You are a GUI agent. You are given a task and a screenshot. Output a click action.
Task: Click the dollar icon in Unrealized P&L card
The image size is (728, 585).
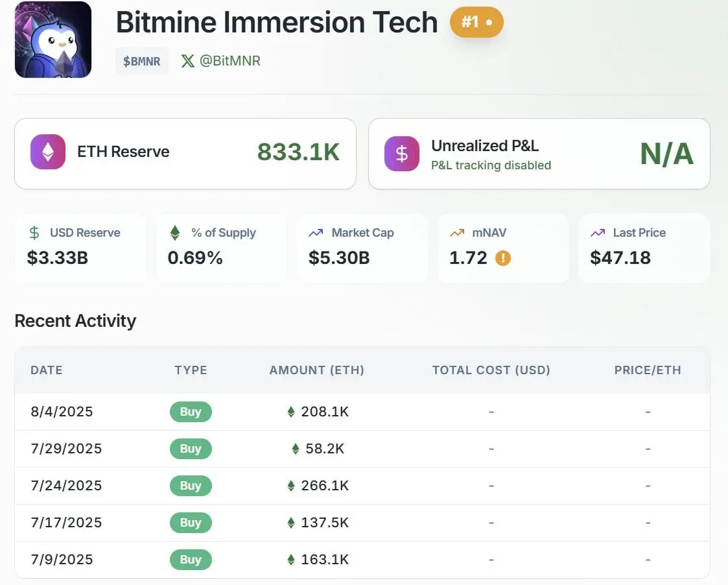coord(402,153)
